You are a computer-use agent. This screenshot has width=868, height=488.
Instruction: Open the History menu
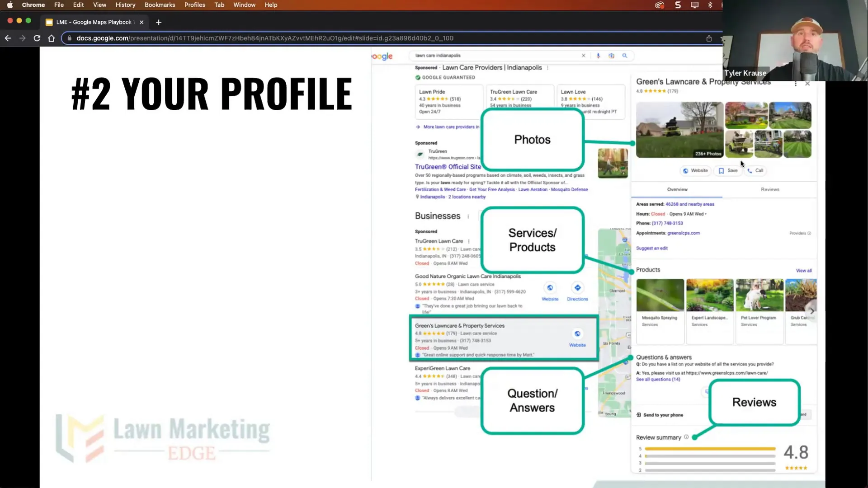pos(125,5)
